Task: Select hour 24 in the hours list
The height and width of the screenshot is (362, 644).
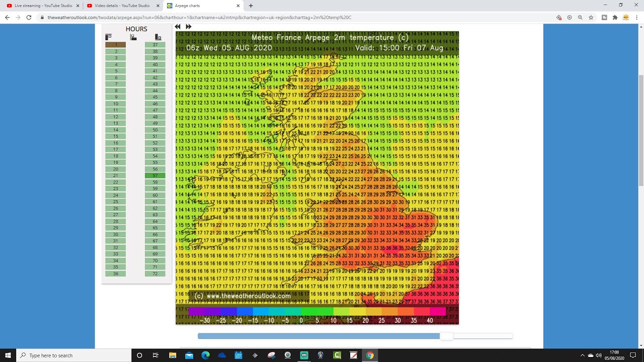Action: 116,195
